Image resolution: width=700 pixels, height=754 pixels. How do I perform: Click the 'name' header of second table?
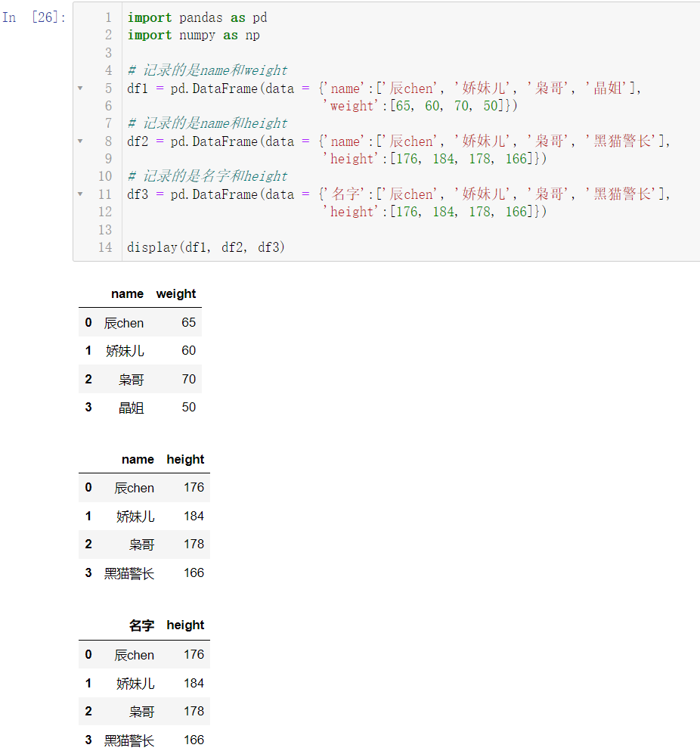click(x=138, y=459)
